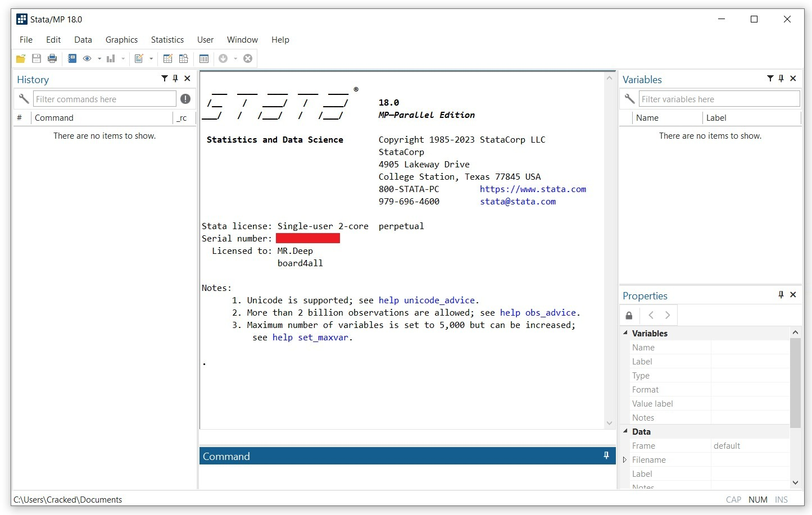The image size is (812, 515).
Task: Click the Filter variables here field
Action: (719, 99)
